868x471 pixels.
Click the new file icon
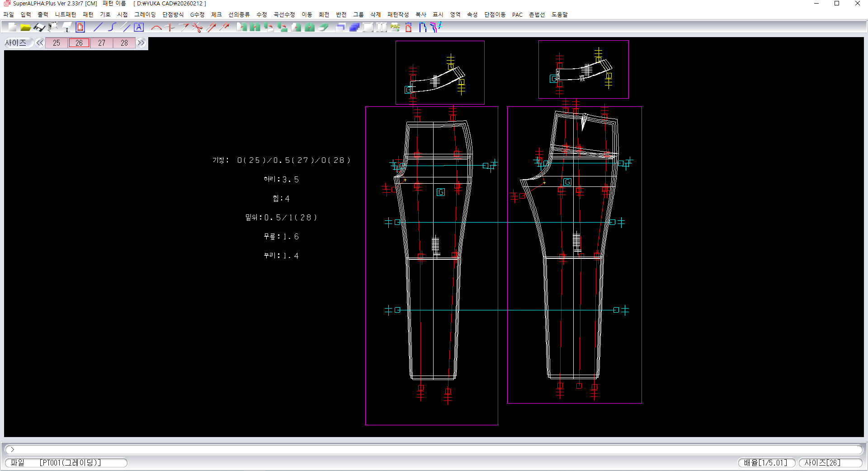(12, 27)
